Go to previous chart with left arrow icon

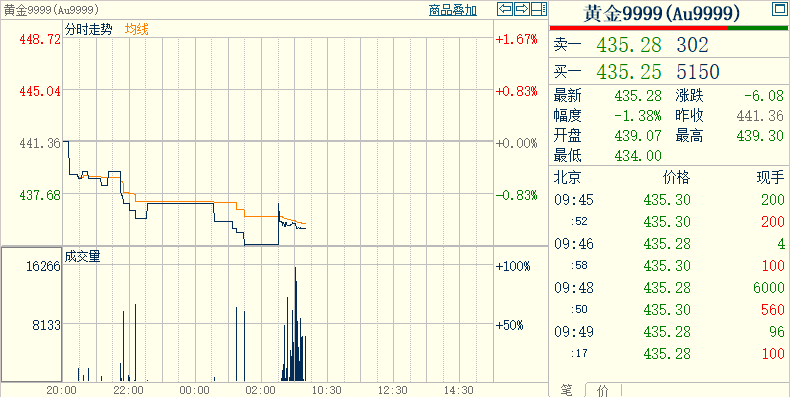point(505,9)
